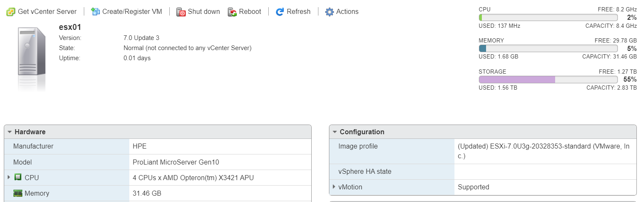Click 4 CPUs x AMD Opteron value
This screenshot has height=202, width=644.
(x=193, y=178)
